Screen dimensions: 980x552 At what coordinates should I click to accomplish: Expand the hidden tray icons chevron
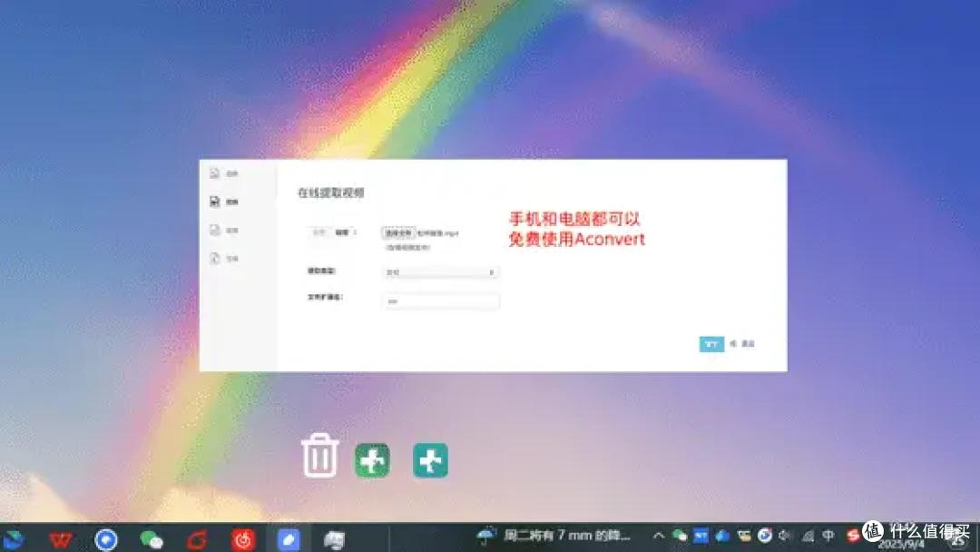tap(658, 536)
